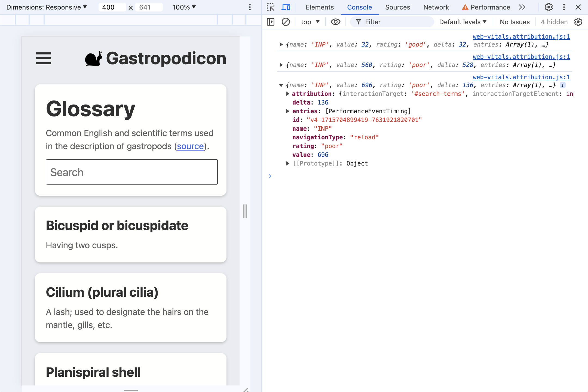Click the Search input field

(x=131, y=171)
